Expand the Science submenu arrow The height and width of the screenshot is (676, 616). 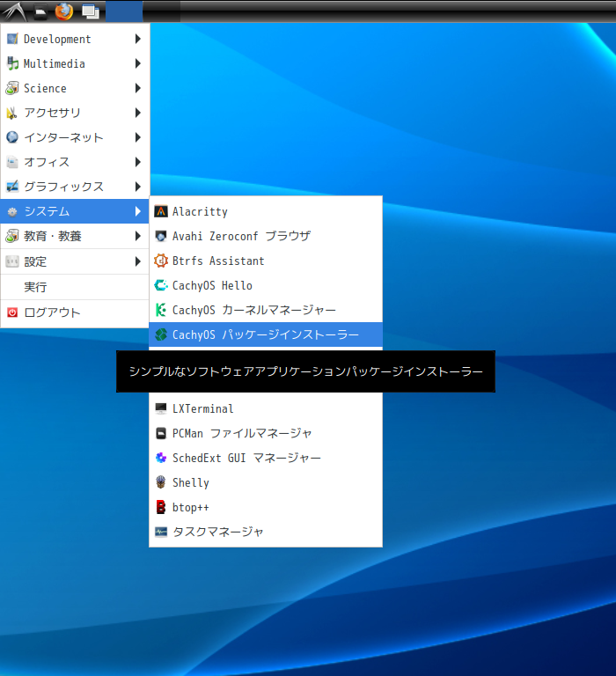[138, 88]
